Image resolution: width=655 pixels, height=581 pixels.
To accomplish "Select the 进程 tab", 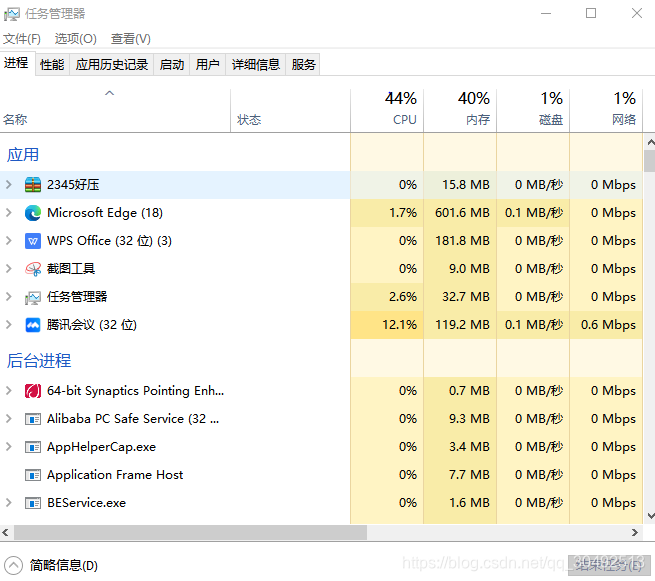I will pyautogui.click(x=16, y=63).
